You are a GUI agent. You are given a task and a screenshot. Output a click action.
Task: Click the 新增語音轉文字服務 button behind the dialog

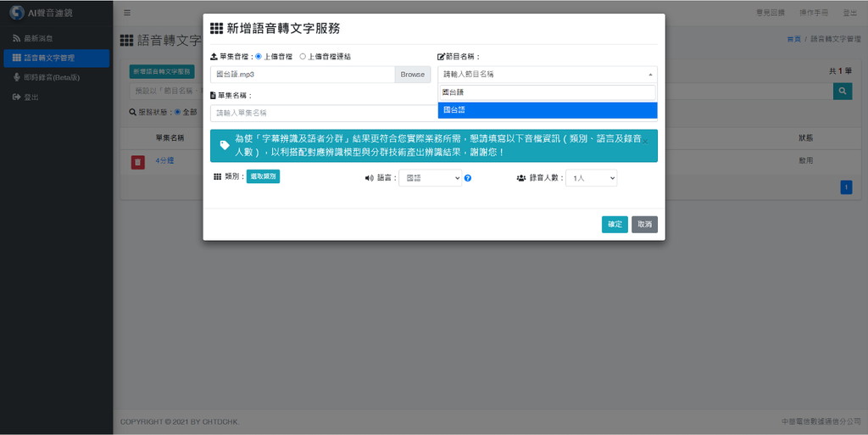coord(162,71)
